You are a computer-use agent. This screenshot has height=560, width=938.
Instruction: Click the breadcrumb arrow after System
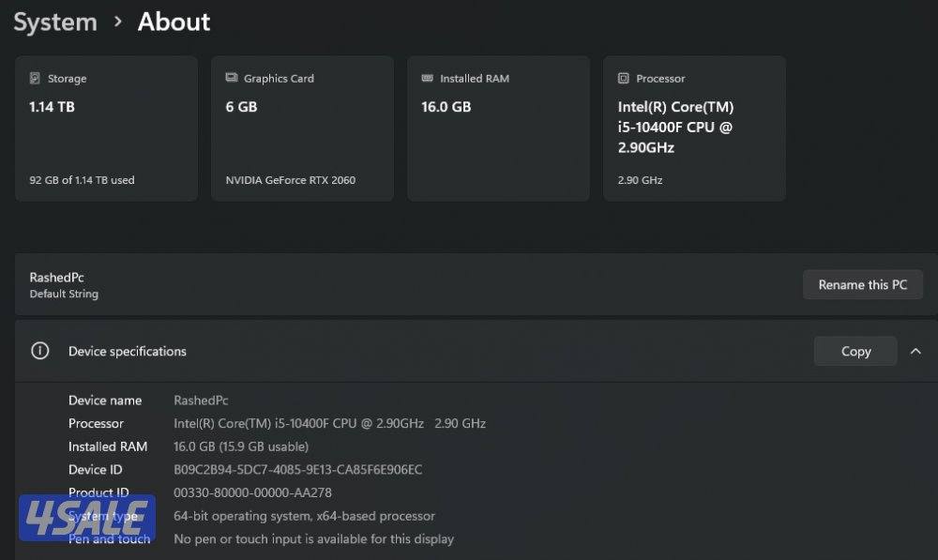click(x=118, y=22)
